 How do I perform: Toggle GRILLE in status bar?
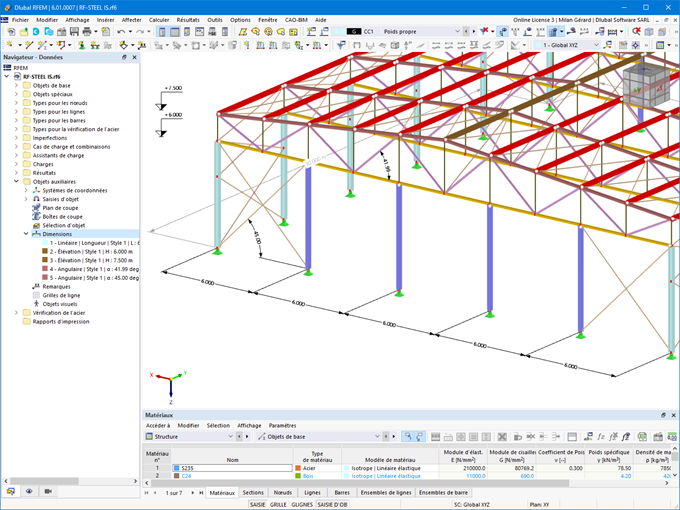pos(278,504)
